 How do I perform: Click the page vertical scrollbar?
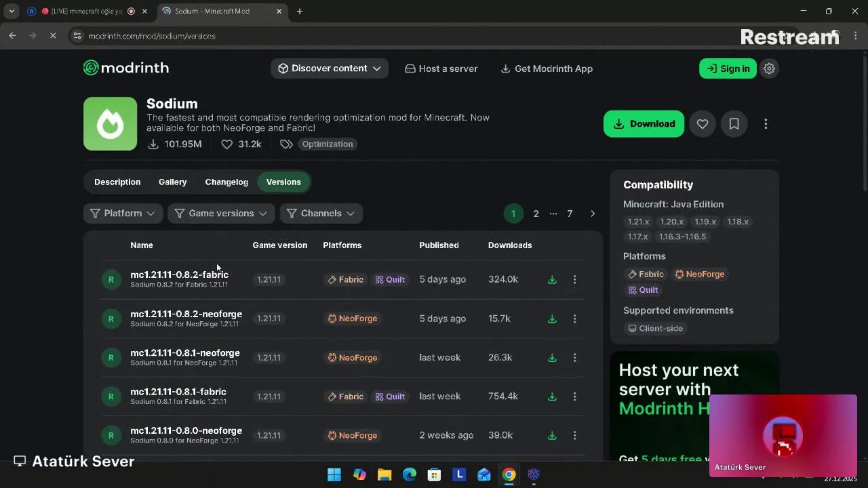[864, 122]
